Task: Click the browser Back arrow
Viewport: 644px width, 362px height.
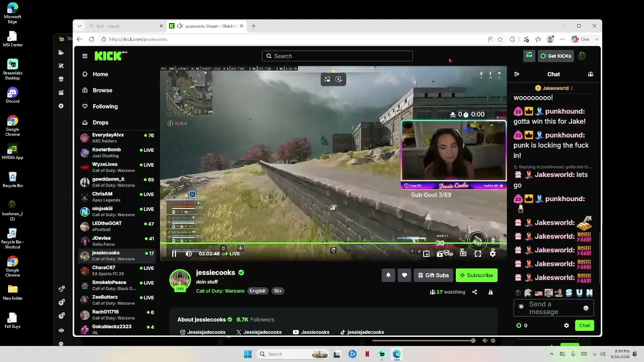Action: pyautogui.click(x=79, y=39)
